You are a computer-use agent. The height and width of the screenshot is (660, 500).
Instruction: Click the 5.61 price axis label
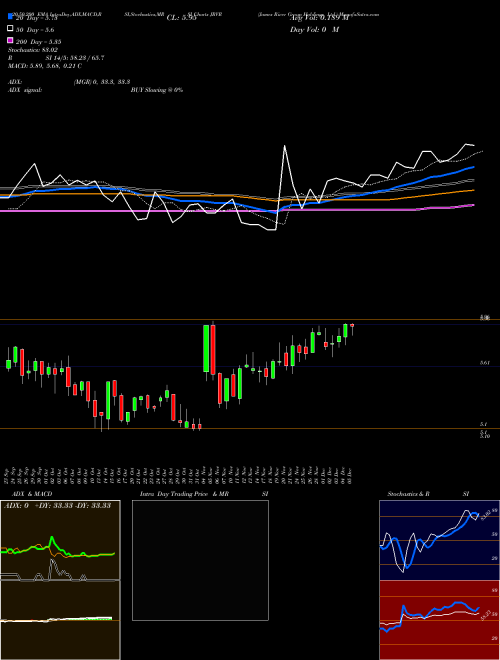[x=484, y=362]
